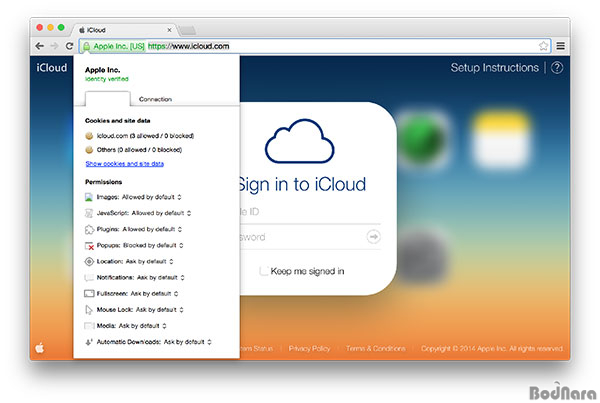
Task: Click the green padlock in address bar
Action: tap(86, 46)
